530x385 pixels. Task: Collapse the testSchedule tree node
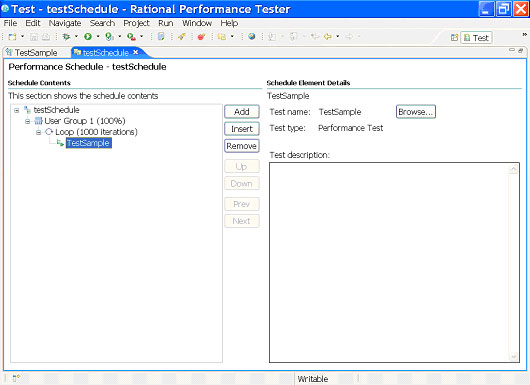17,110
